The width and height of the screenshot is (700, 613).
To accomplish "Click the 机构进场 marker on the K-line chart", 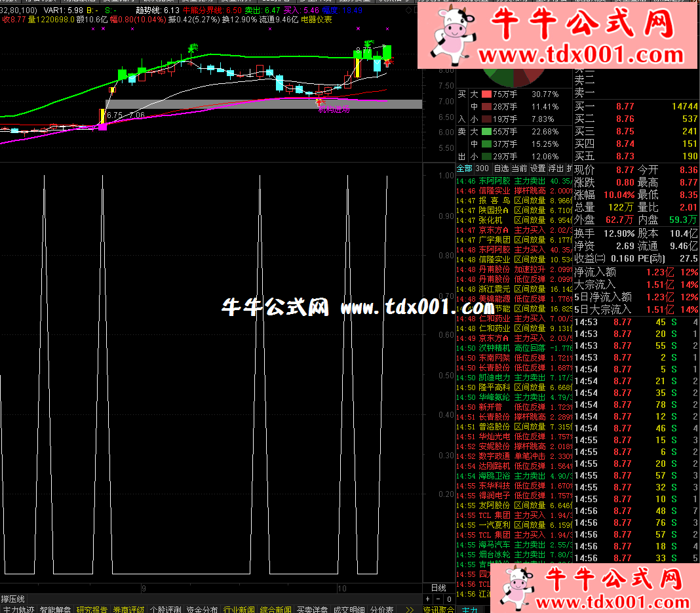I will coord(334,109).
